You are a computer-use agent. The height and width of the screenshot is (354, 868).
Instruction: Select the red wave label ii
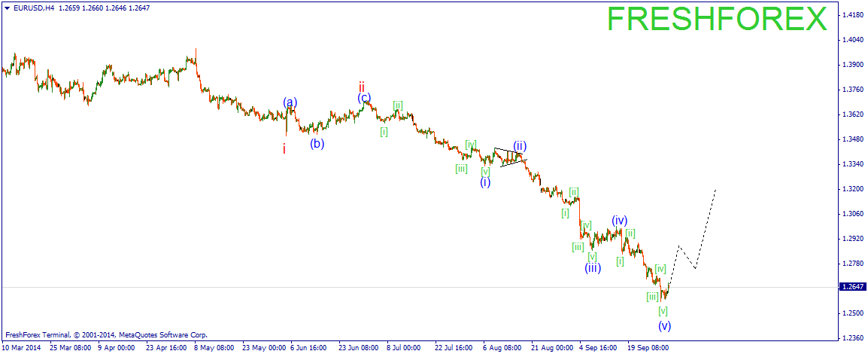(362, 86)
